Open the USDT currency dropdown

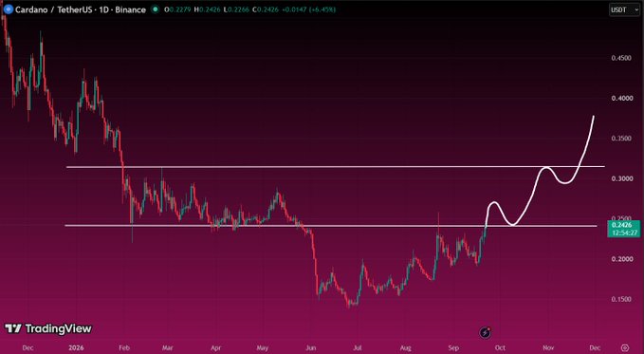[624, 9]
